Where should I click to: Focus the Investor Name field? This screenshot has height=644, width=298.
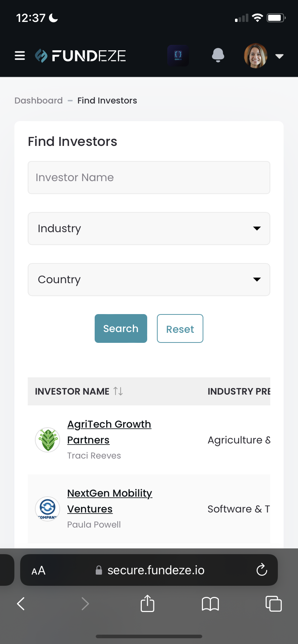tap(149, 178)
